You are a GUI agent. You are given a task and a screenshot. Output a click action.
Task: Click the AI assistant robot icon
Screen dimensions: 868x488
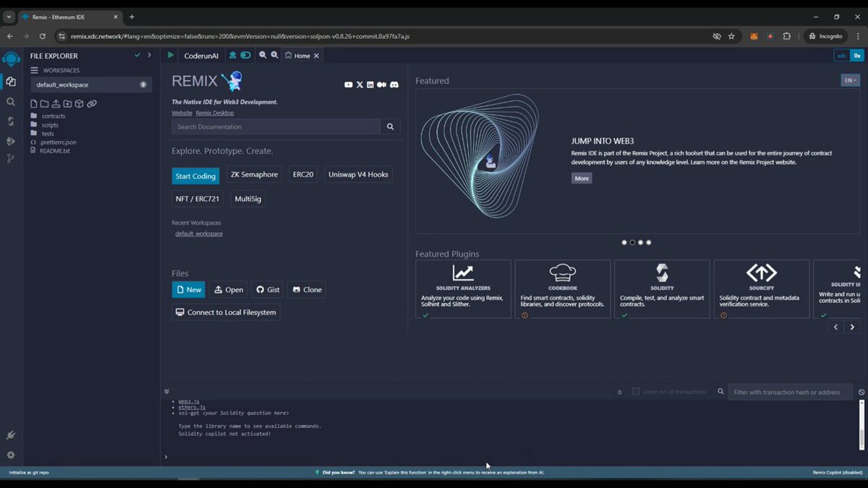coord(233,55)
